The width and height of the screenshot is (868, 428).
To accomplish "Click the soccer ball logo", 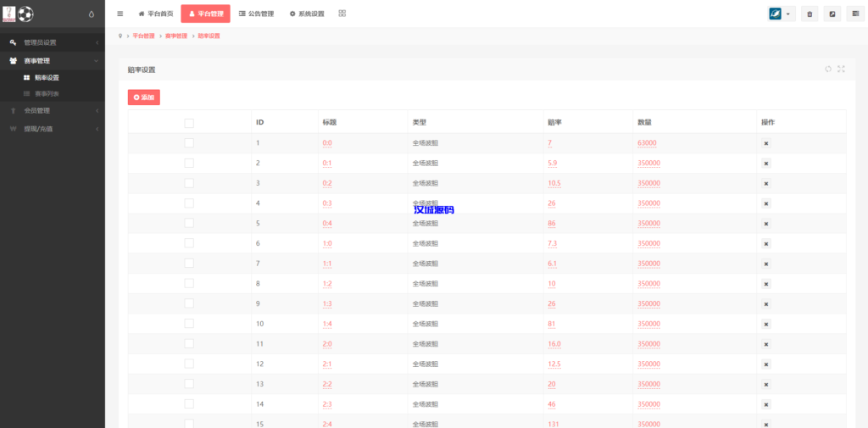I will pyautogui.click(x=25, y=14).
